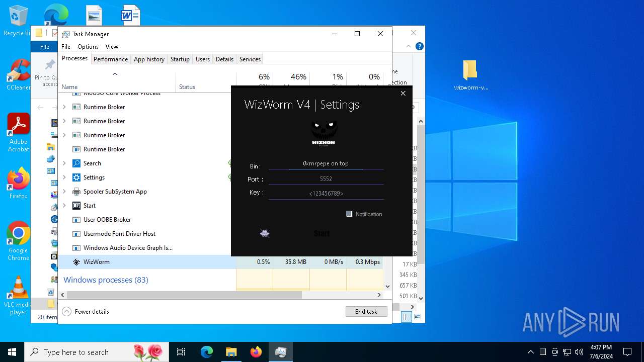
Task: Open the Recycle Bin desktop icon
Action: (x=18, y=21)
